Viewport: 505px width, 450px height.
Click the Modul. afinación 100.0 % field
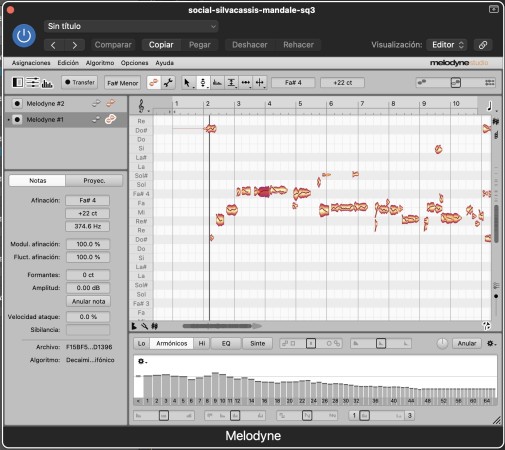pyautogui.click(x=88, y=244)
